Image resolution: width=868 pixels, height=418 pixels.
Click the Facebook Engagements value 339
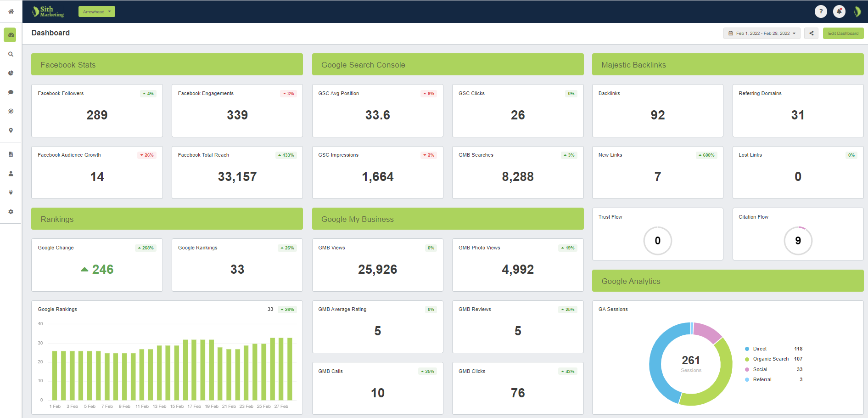237,115
